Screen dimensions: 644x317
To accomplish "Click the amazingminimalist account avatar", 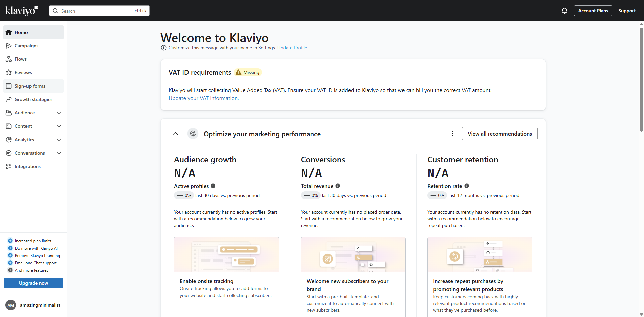I will (10, 305).
